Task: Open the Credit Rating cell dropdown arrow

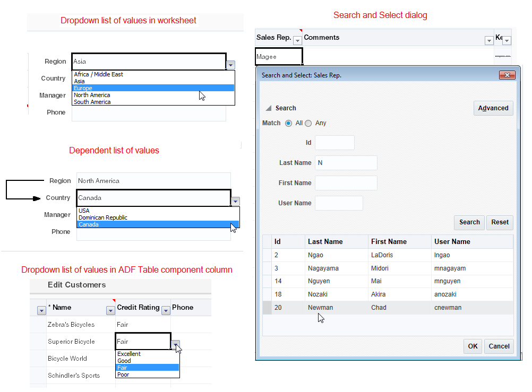Action: [x=175, y=345]
